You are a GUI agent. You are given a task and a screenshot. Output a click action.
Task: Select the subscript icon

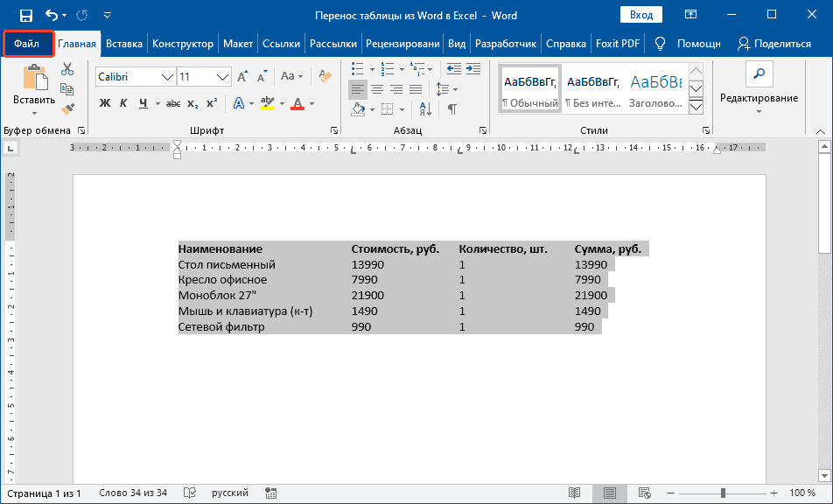pos(193,103)
